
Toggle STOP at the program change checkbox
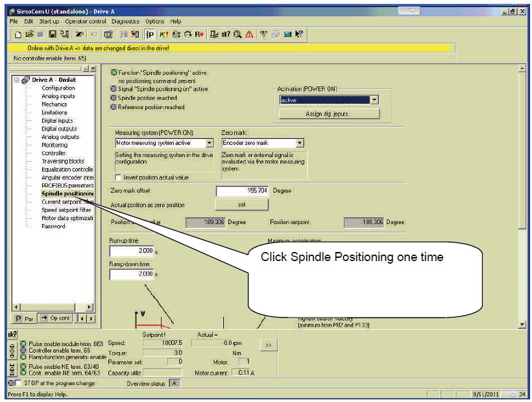pyautogui.click(x=19, y=383)
